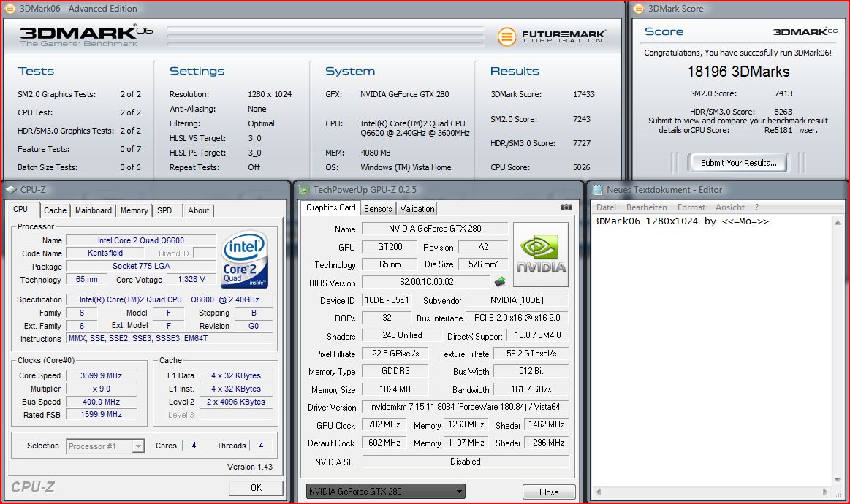850x504 pixels.
Task: Click the GPU-Z screenshot camera icon
Action: [x=566, y=207]
